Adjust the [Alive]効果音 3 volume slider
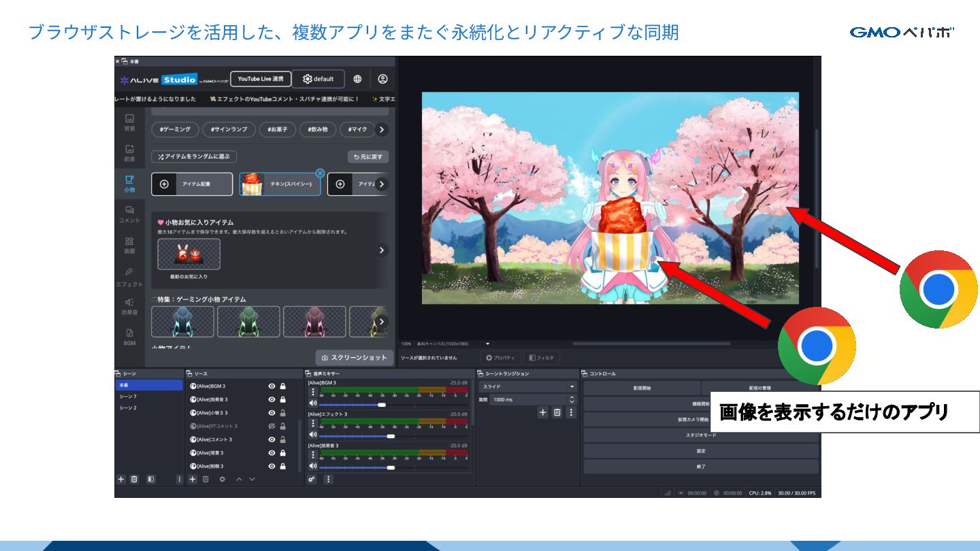The height and width of the screenshot is (551, 980). [x=391, y=467]
